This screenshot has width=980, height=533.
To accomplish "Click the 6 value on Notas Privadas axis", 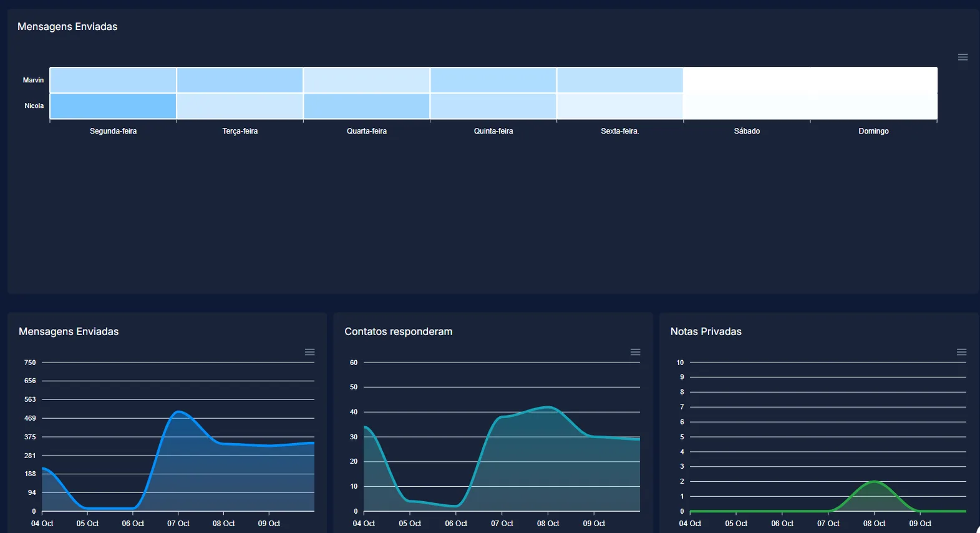I will 682,422.
